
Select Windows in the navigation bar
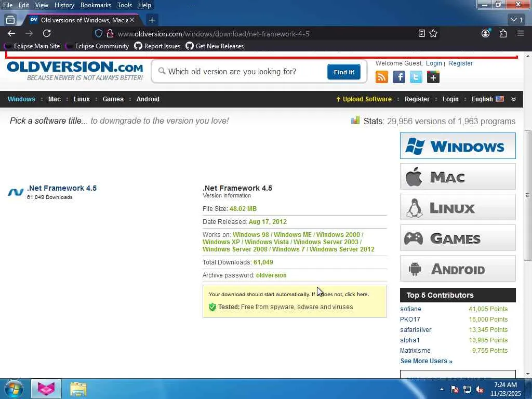(x=21, y=99)
